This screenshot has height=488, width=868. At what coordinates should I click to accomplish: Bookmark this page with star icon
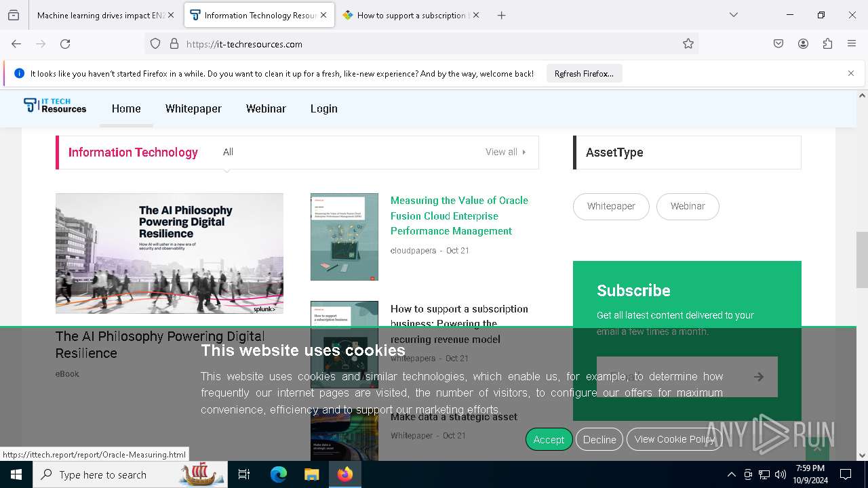click(x=688, y=43)
